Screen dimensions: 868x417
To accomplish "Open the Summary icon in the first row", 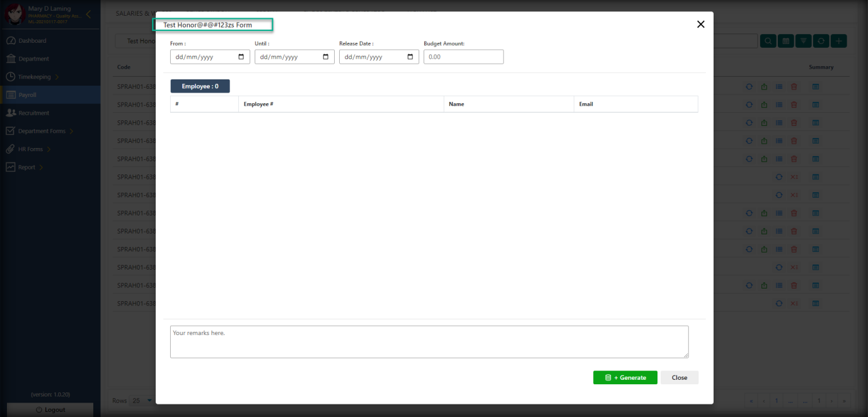I will (816, 87).
